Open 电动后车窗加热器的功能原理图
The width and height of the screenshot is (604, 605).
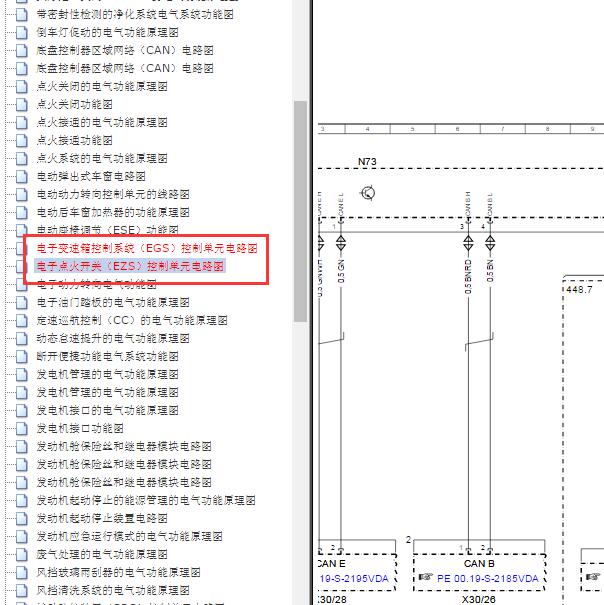(113, 213)
